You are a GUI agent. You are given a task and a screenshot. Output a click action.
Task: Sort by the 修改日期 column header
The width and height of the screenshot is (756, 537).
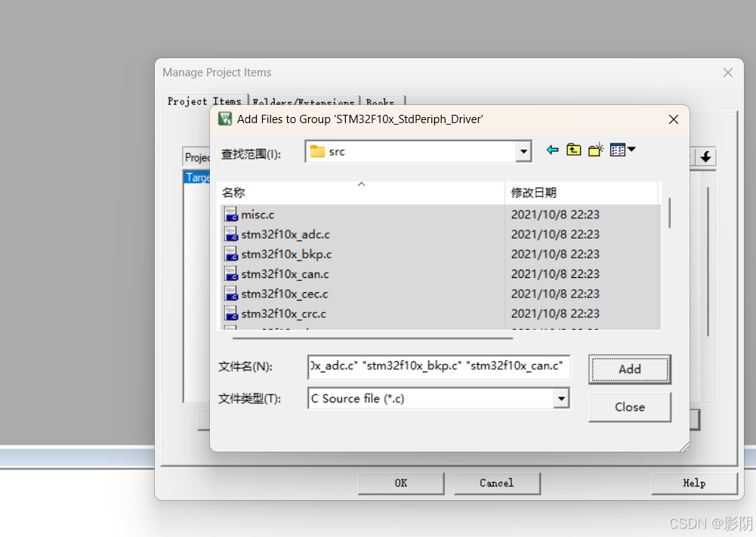point(582,193)
